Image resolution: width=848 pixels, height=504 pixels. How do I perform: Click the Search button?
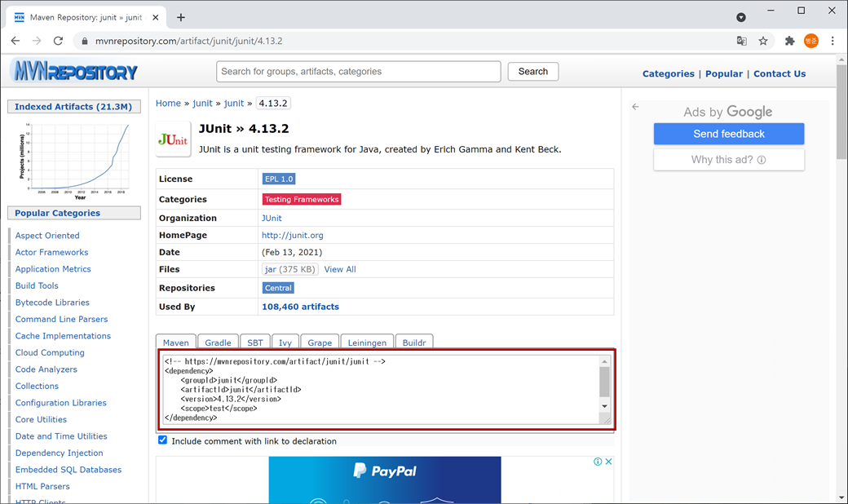coord(532,72)
